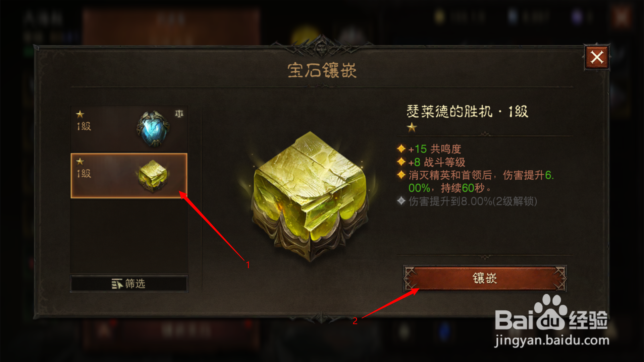Click the star rating under the gem title
Screen dimensions: 644x362
[x=412, y=127]
